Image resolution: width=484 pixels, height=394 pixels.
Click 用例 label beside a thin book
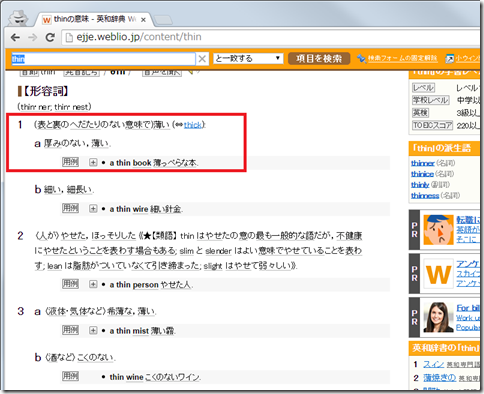click(70, 162)
